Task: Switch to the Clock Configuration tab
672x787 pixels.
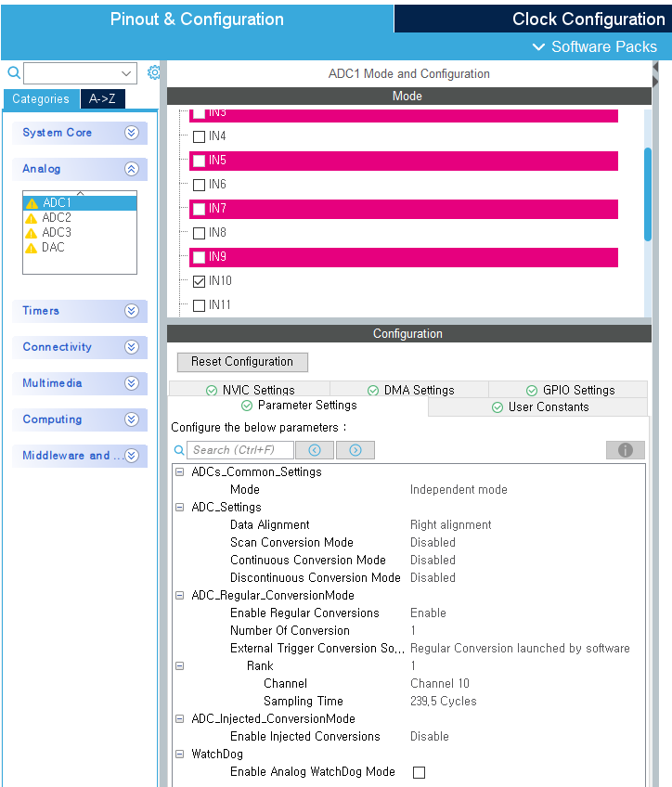Action: [x=588, y=19]
